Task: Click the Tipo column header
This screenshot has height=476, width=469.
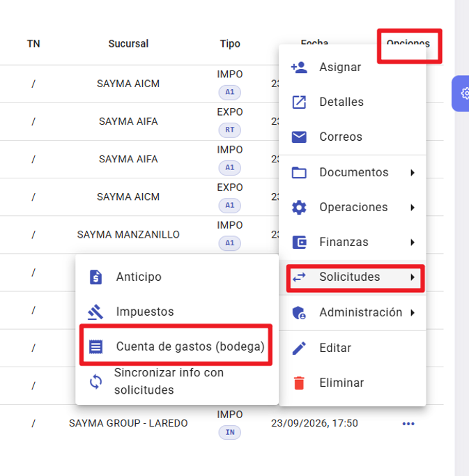Action: 230,44
